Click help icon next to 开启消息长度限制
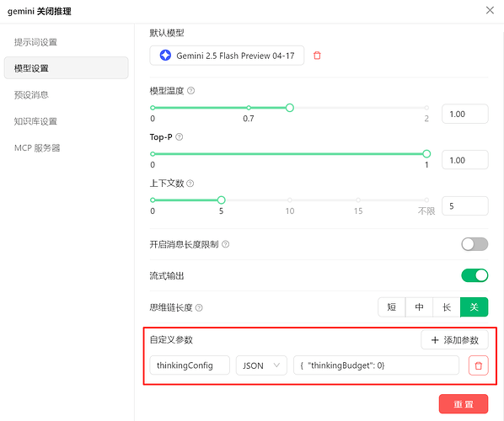Viewport: 504px width, 421px height. coord(226,244)
